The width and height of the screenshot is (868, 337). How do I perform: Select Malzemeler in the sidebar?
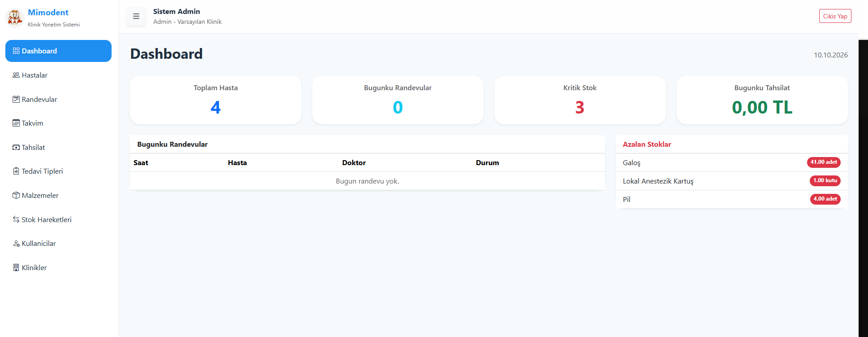58,195
